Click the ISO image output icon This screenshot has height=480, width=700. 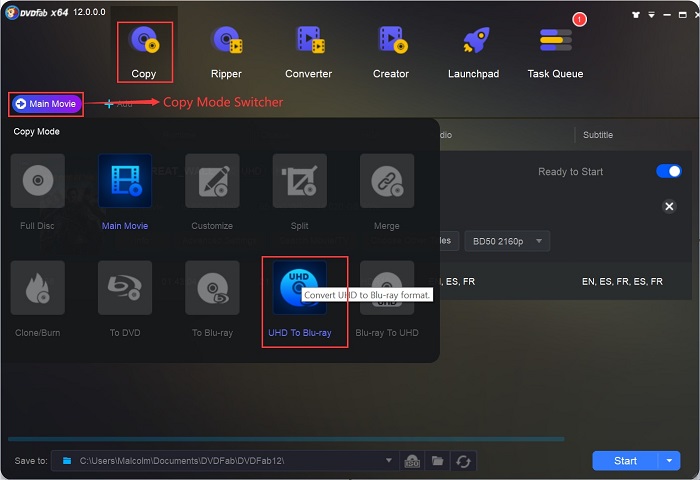coord(412,461)
